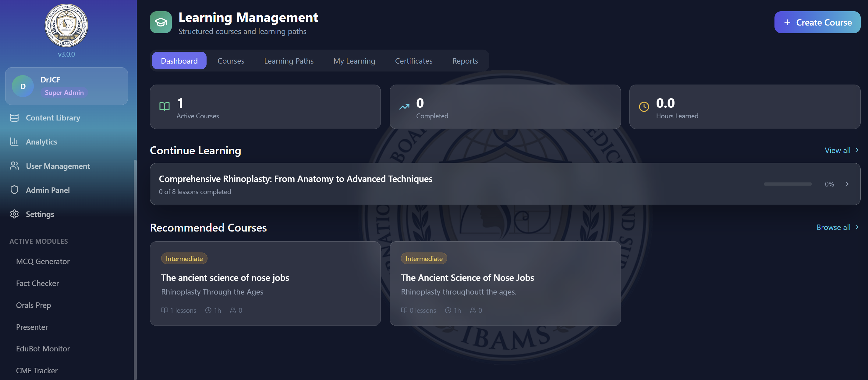Expand the Comprehensive Rhinoplasty course chevron
Screen dimensions: 868x380
pos(848,184)
